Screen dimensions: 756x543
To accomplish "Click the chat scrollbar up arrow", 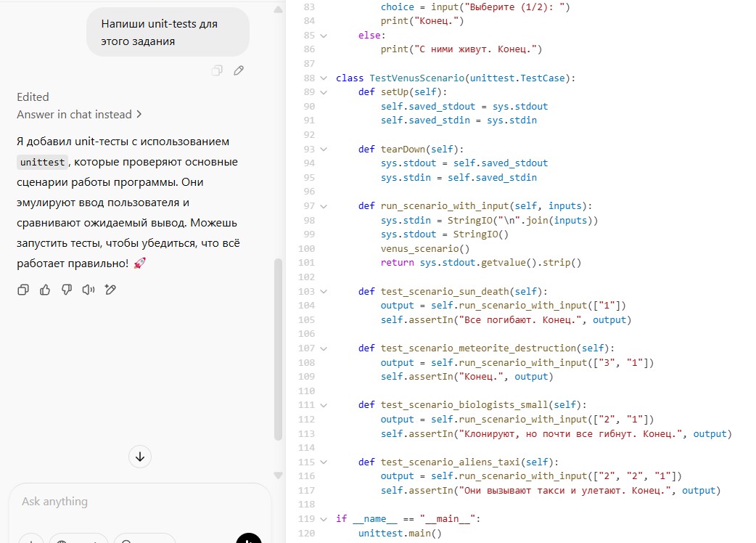I will pyautogui.click(x=278, y=9).
